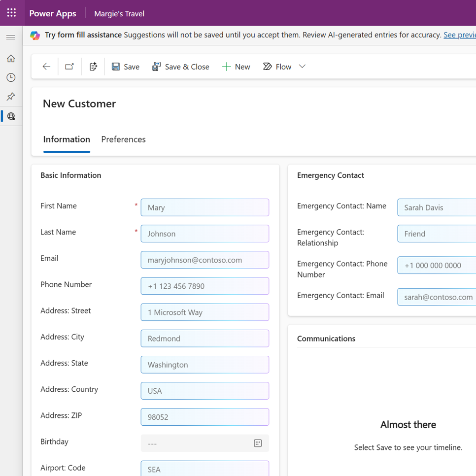
Task: Switch to the Information tab
Action: coord(67,139)
